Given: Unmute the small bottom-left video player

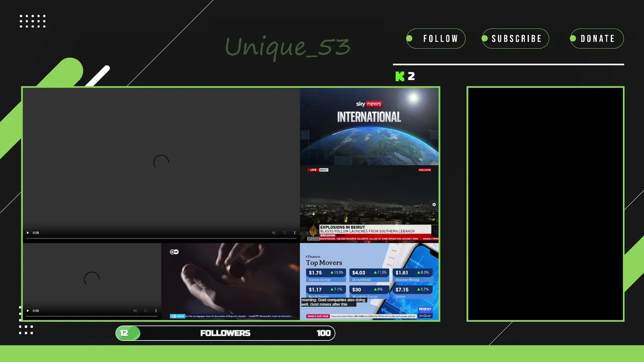Looking at the screenshot, I should [135, 311].
